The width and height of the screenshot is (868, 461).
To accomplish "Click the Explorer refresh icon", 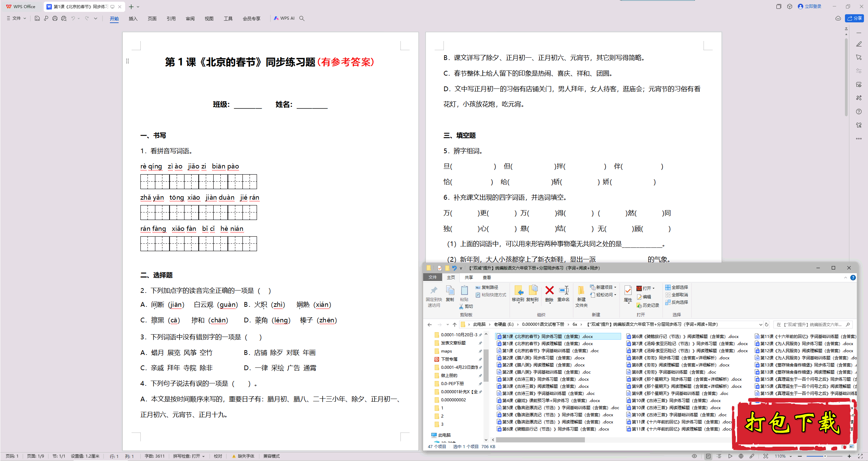I will pos(766,324).
